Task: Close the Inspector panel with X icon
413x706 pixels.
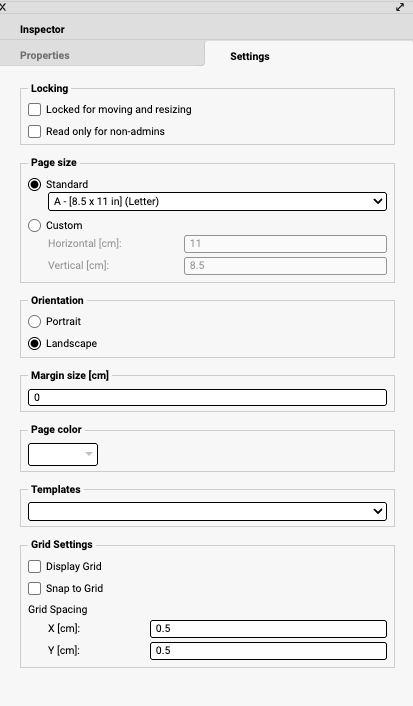Action: point(3,7)
